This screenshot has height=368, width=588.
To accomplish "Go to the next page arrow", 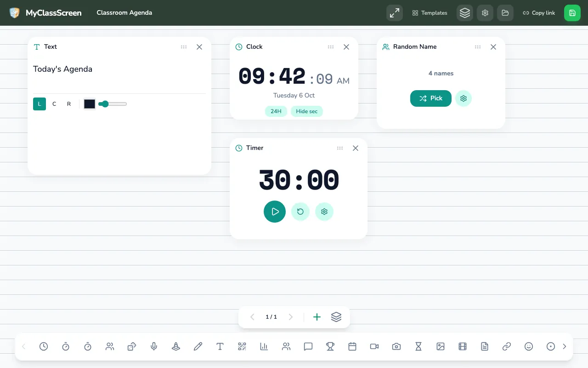I will [290, 317].
